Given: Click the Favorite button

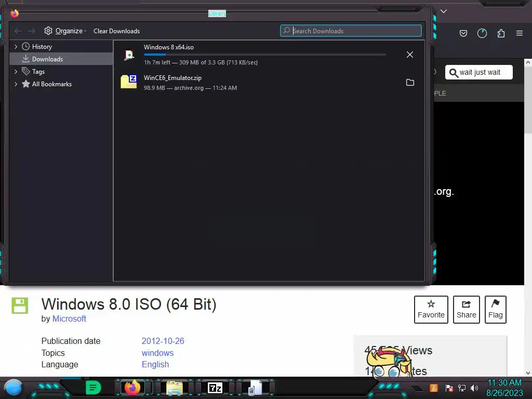Looking at the screenshot, I should point(431,310).
